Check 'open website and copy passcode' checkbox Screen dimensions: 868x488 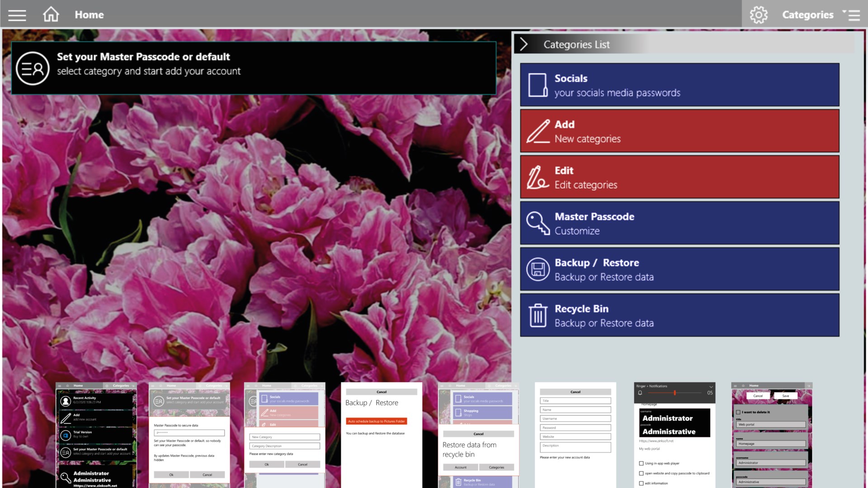[x=641, y=473]
